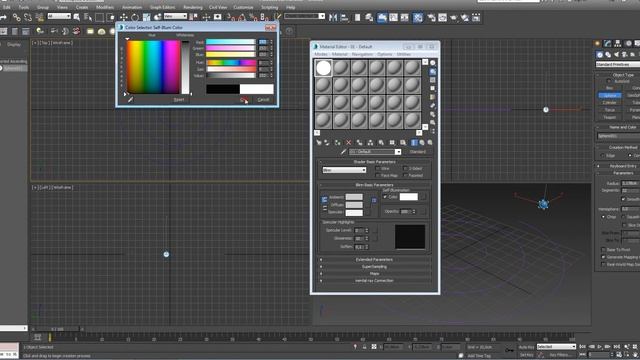This screenshot has height=360, width=640.
Task: Select the Lights category icon
Action: [616, 54]
